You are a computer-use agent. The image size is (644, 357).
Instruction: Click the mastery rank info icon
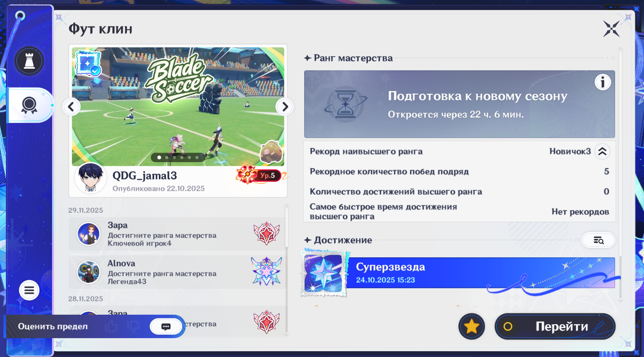coord(603,82)
